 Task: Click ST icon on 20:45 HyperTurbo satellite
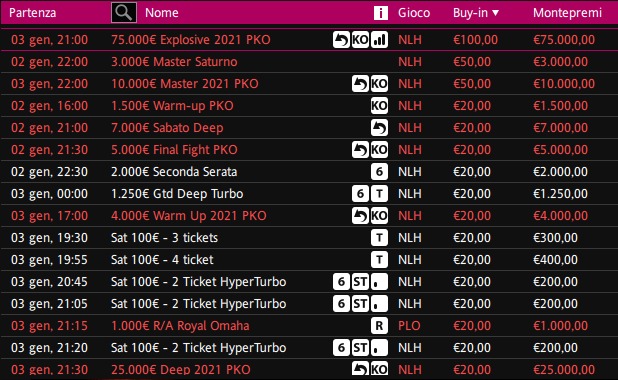[360, 282]
